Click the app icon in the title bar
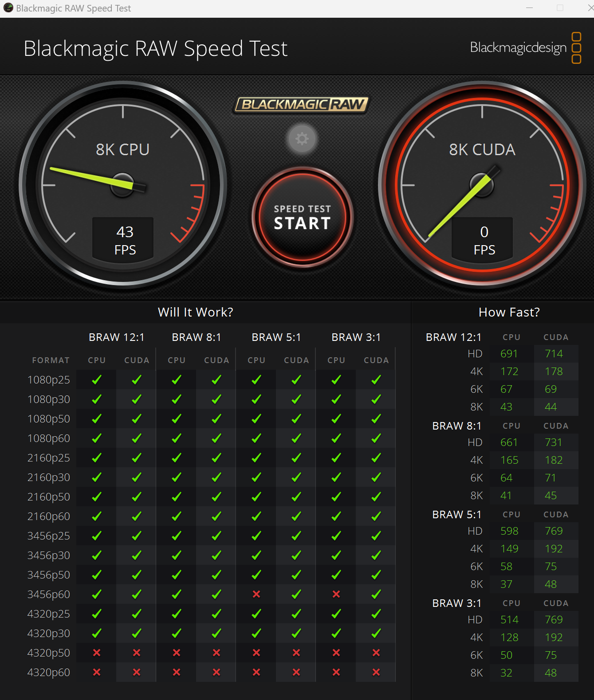 [8, 8]
